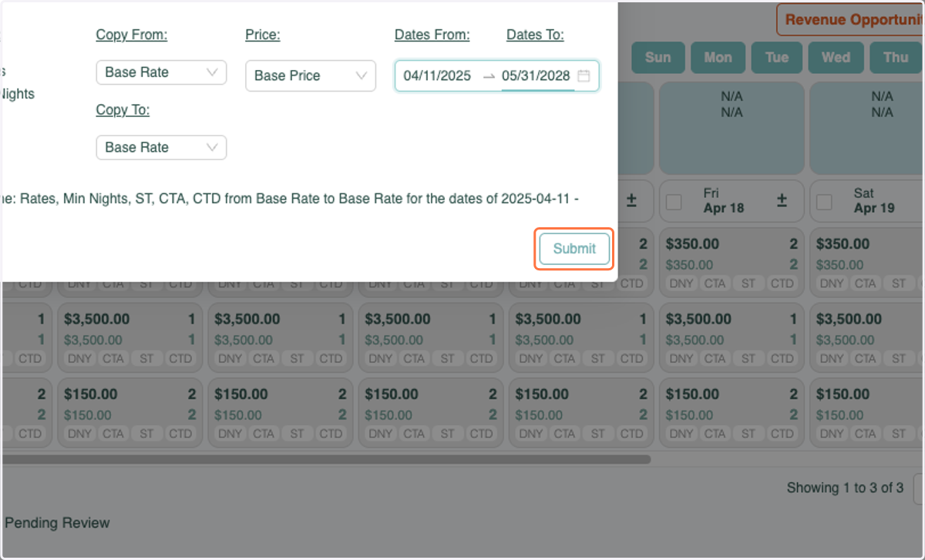Open the Revenue Opportunities button

click(x=851, y=19)
